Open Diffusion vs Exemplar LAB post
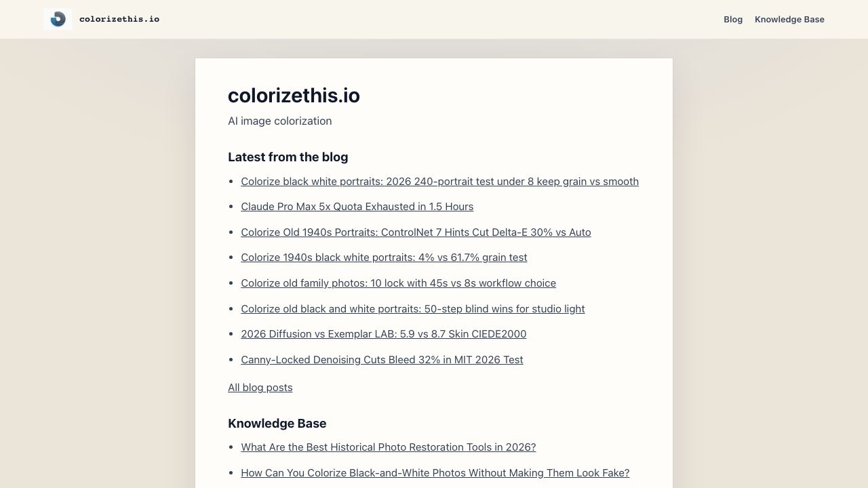The image size is (868, 488). click(383, 334)
